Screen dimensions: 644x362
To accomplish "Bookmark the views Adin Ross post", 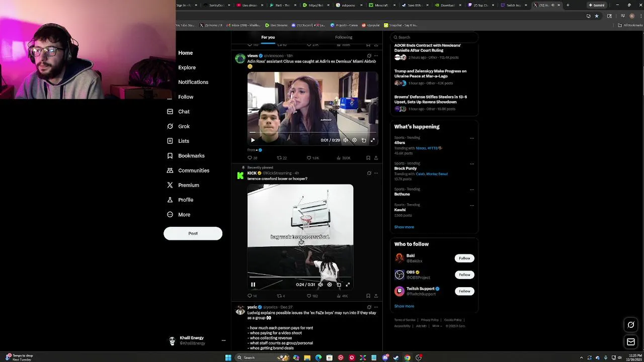I will point(368,158).
